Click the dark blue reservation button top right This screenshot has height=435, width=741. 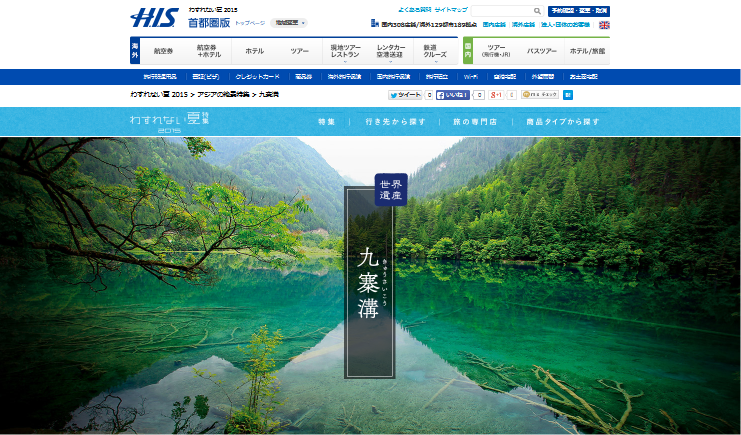[x=579, y=11]
